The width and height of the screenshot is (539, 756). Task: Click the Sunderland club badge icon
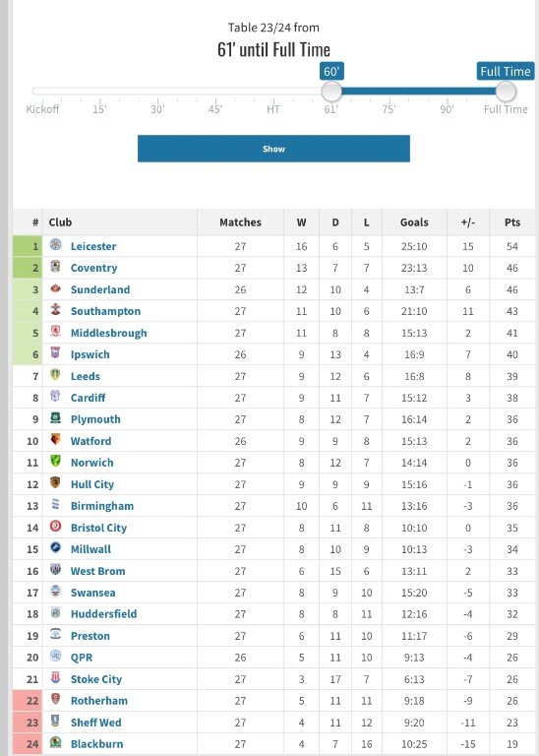[x=55, y=287]
